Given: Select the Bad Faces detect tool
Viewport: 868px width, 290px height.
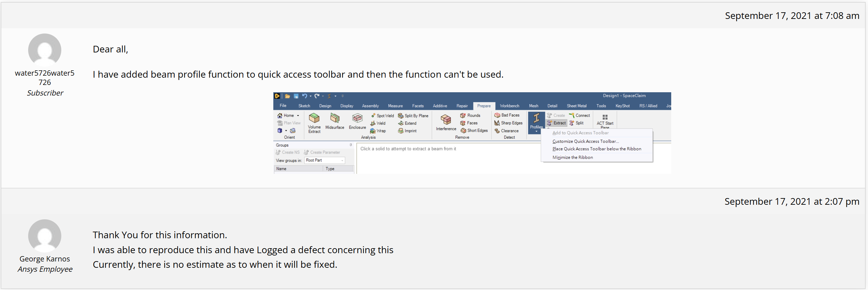Looking at the screenshot, I should 507,115.
